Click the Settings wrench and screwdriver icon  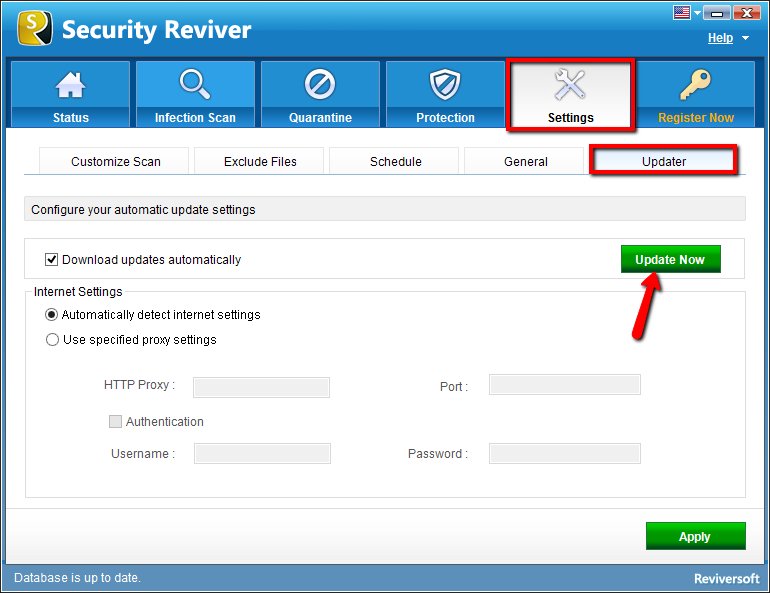click(x=570, y=84)
